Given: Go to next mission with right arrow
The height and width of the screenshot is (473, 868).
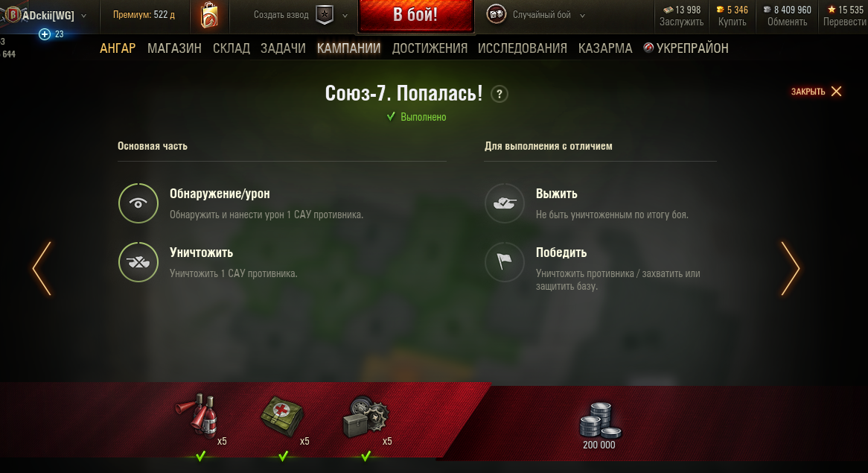Looking at the screenshot, I should [x=790, y=268].
